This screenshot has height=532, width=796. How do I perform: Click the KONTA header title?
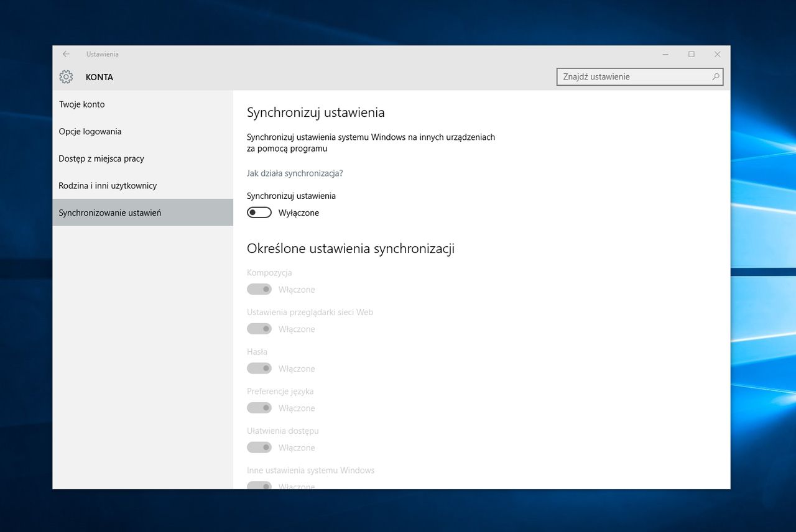(x=99, y=77)
